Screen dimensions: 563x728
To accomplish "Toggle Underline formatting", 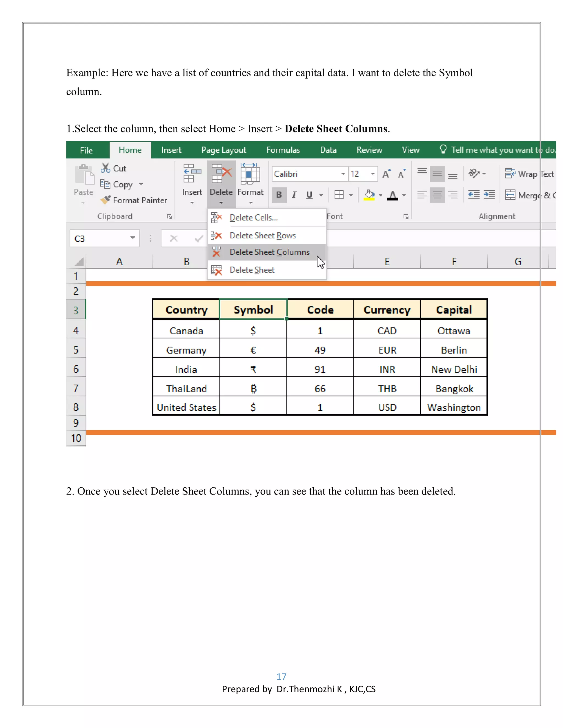I will (310, 195).
